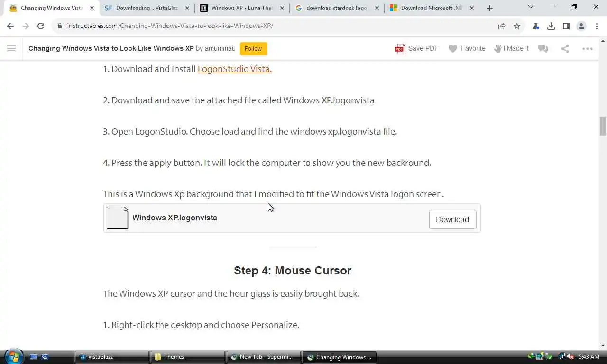Click the volume muted tray icon
Screen dimensions: 607x364
pos(570,356)
